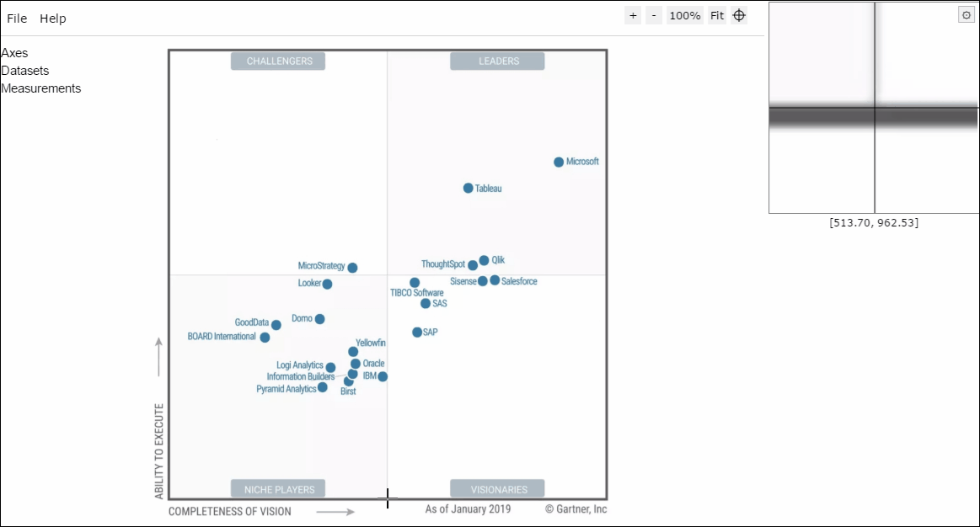Open magnifier settings gear icon
980x527 pixels.
[967, 16]
